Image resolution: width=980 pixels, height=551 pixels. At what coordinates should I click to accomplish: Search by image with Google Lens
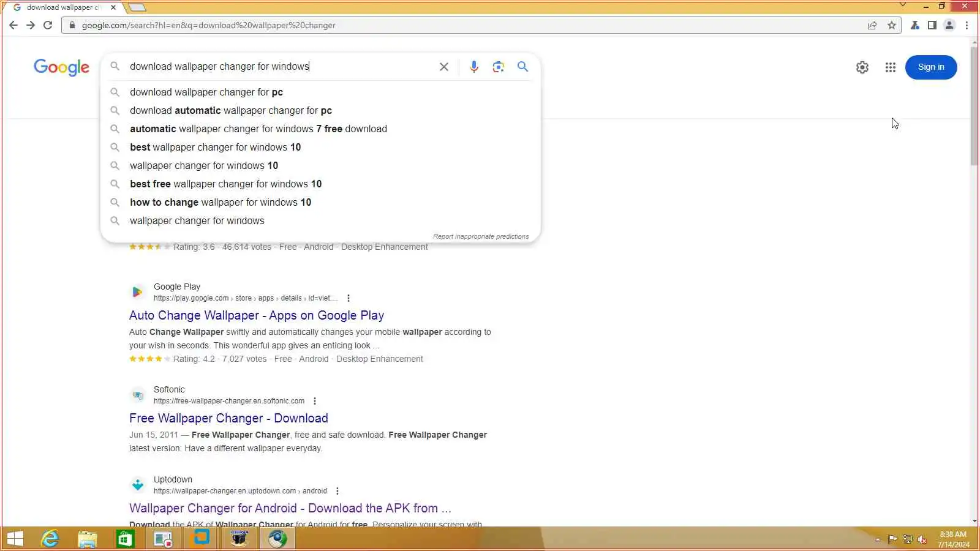499,67
